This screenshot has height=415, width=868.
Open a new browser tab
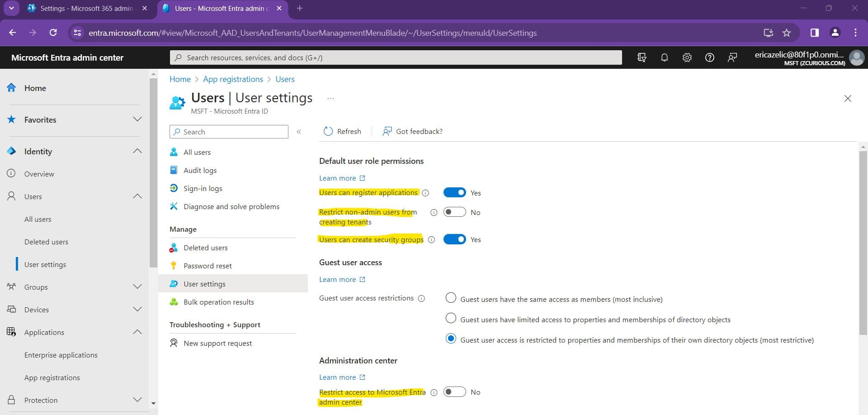click(299, 8)
